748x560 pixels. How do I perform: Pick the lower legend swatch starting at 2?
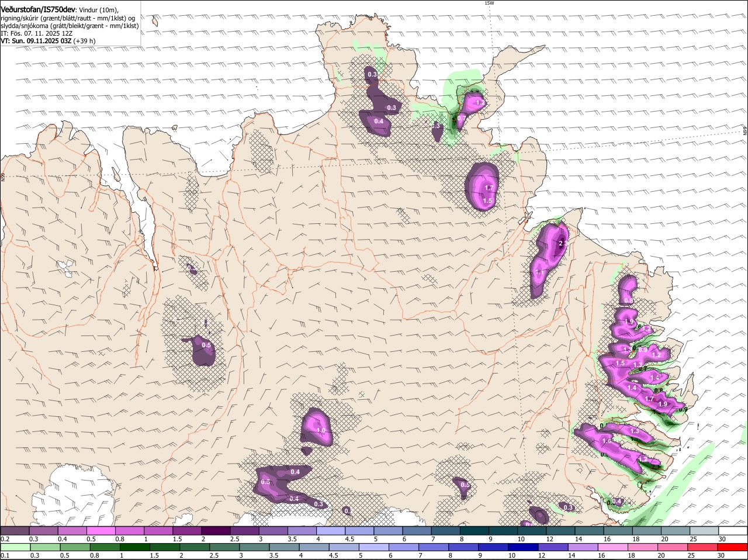pyautogui.click(x=195, y=547)
